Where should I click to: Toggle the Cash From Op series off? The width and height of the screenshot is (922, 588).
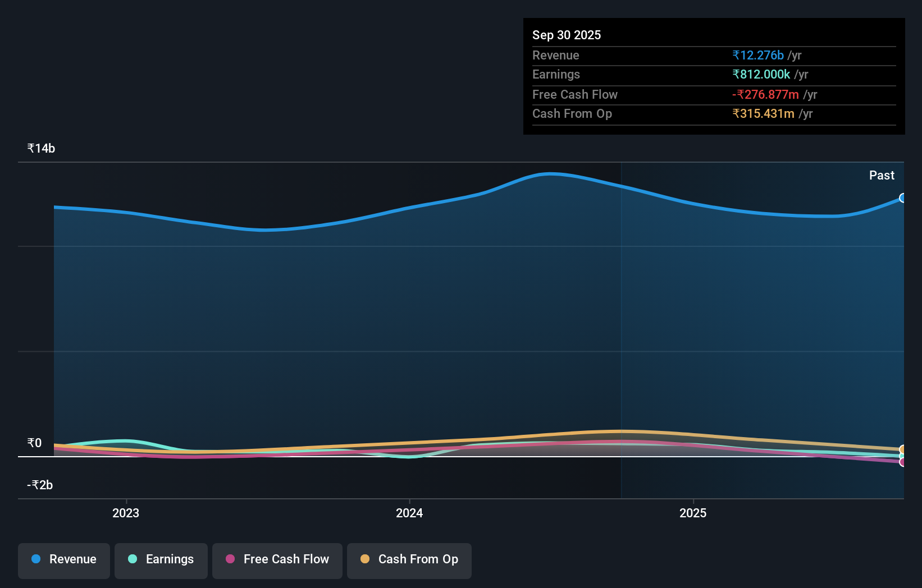coord(409,561)
